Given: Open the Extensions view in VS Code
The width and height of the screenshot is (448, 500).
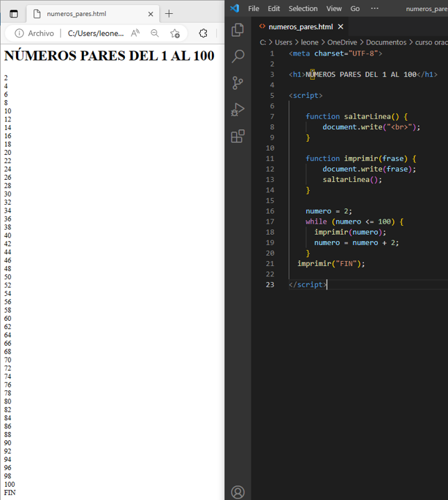Looking at the screenshot, I should 238,136.
